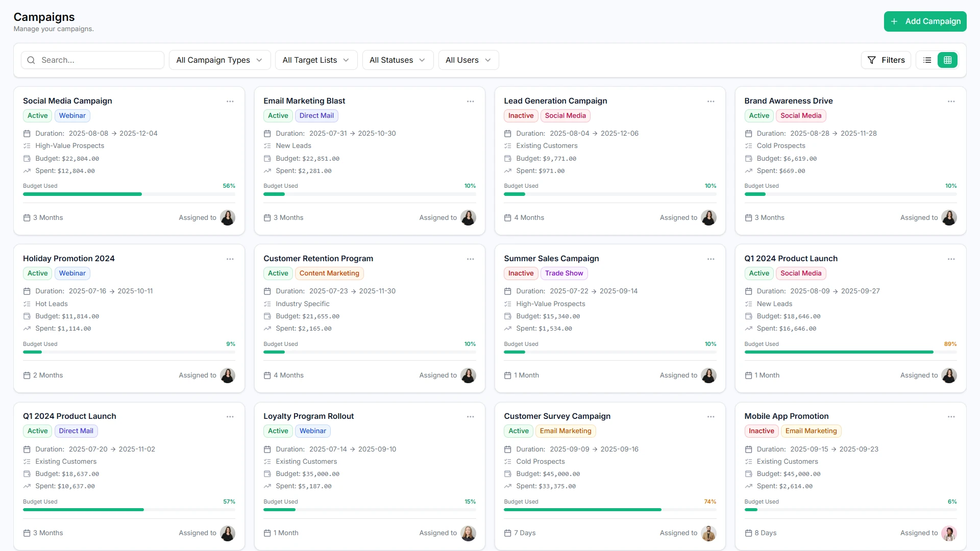Open options menu for Holiday Promotion 2024 card
Screen dimensions: 980x551
(x=230, y=259)
